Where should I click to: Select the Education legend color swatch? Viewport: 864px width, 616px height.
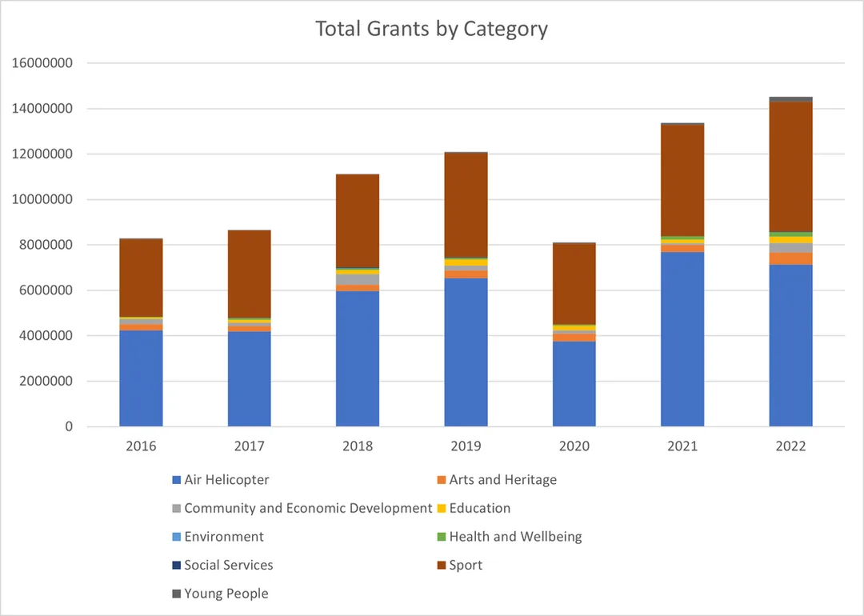pos(442,509)
